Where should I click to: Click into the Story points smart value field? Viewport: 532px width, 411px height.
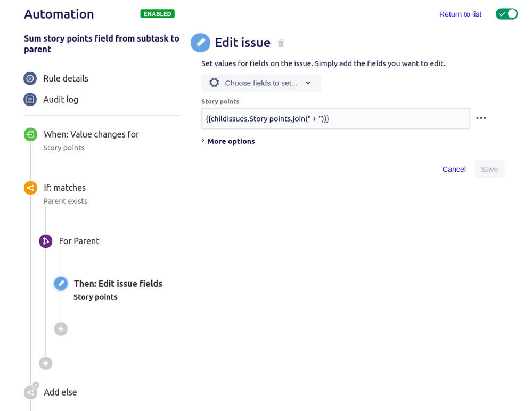(x=336, y=118)
